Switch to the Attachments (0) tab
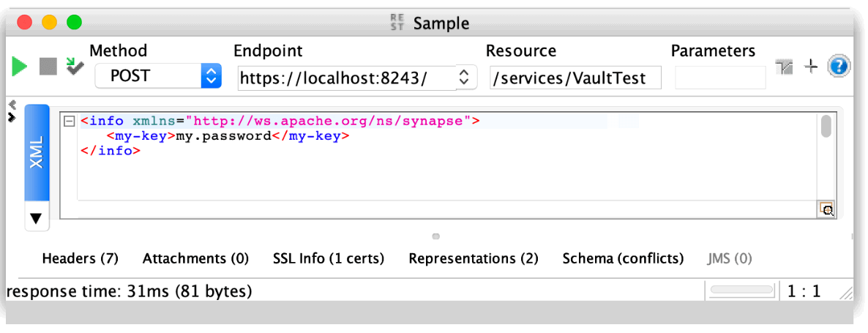 point(195,258)
